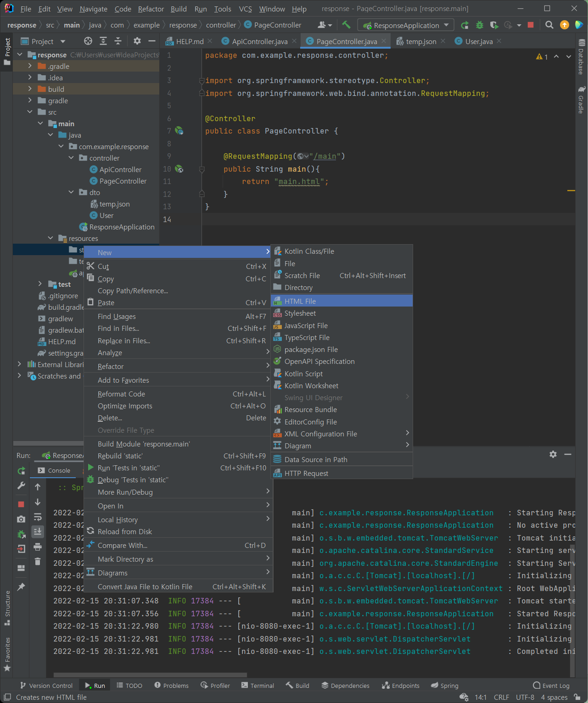Screen dimensions: 588x703
Task: Open the Database side panel
Action: (581, 57)
